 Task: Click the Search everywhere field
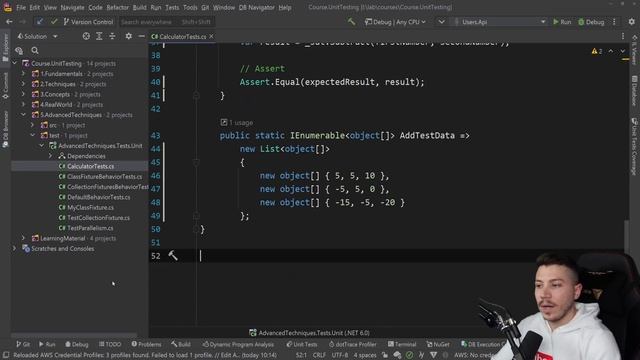click(166, 22)
